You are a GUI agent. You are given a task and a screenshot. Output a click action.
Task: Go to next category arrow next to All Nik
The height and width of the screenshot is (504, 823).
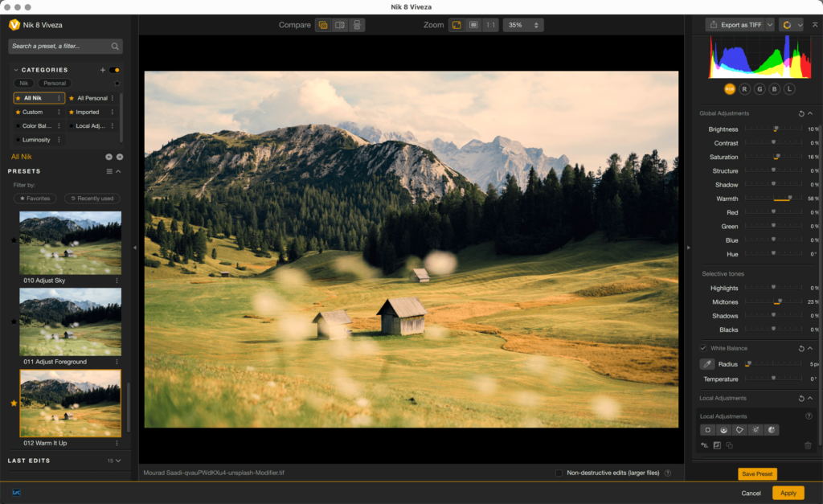click(120, 157)
